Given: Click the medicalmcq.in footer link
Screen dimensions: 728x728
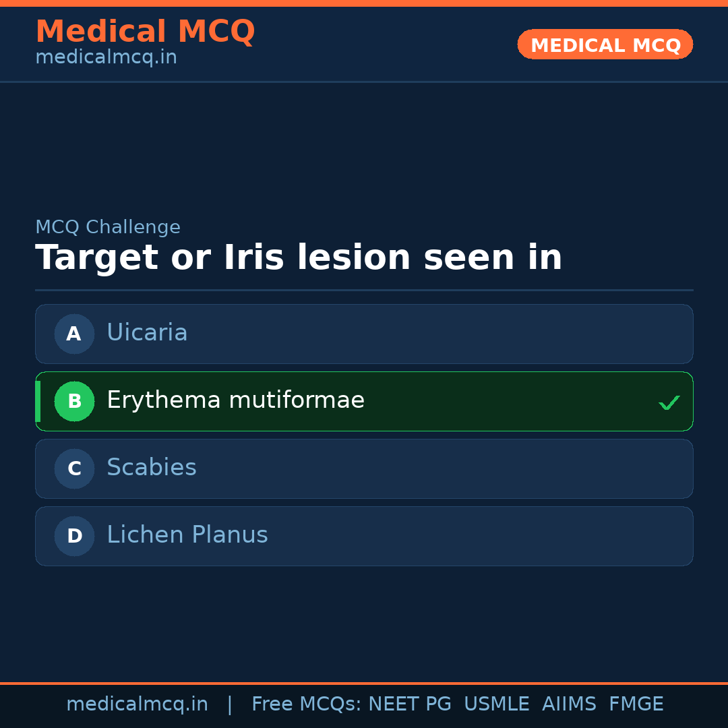Looking at the screenshot, I should 138,704.
